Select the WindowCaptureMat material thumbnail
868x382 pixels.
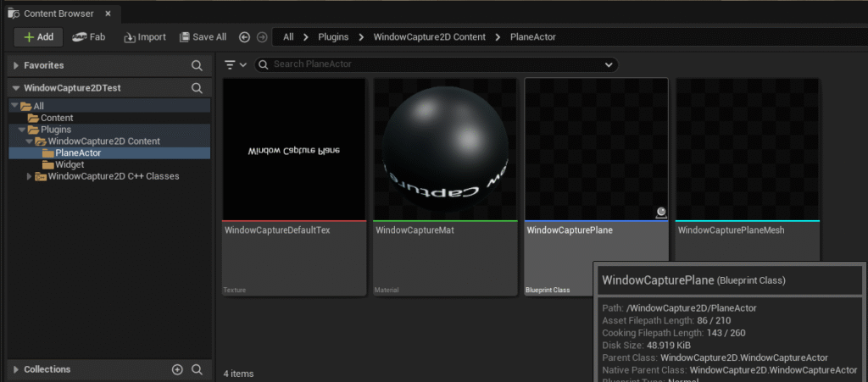click(x=446, y=149)
